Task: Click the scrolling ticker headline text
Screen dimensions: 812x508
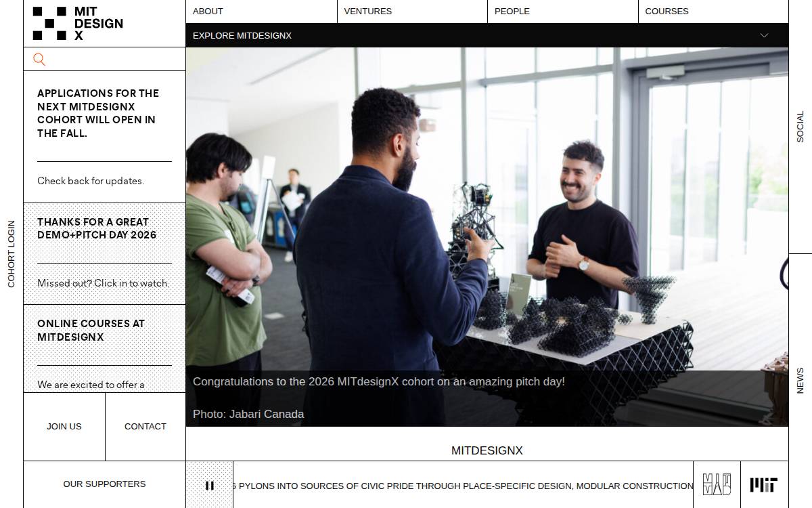Action: point(464,486)
